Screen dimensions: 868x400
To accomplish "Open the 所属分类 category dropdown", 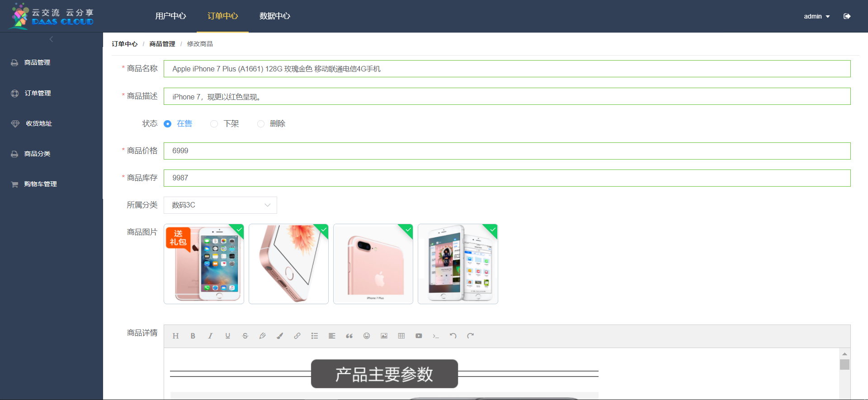I will [220, 205].
